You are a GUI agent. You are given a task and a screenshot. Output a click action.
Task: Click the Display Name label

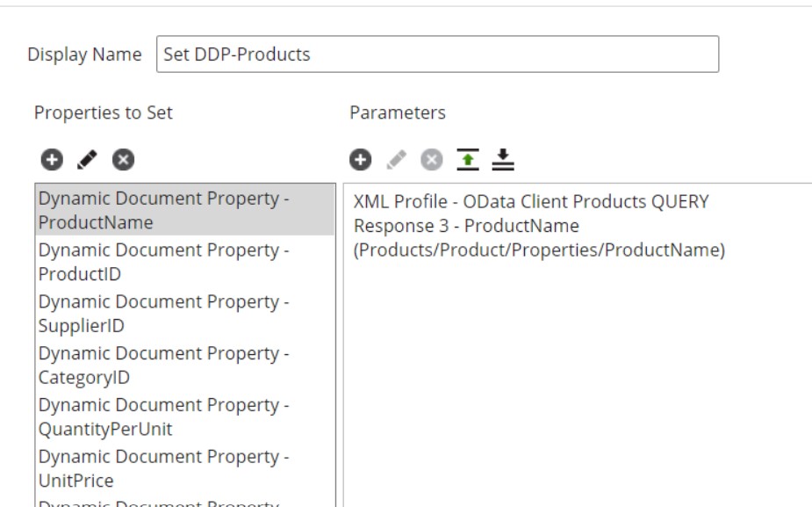84,54
